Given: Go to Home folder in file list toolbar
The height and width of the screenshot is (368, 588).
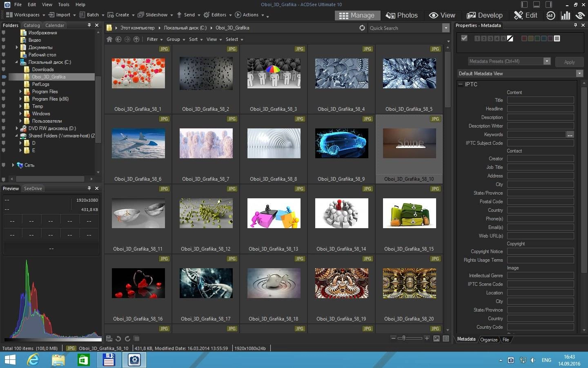Looking at the screenshot, I should click(109, 39).
